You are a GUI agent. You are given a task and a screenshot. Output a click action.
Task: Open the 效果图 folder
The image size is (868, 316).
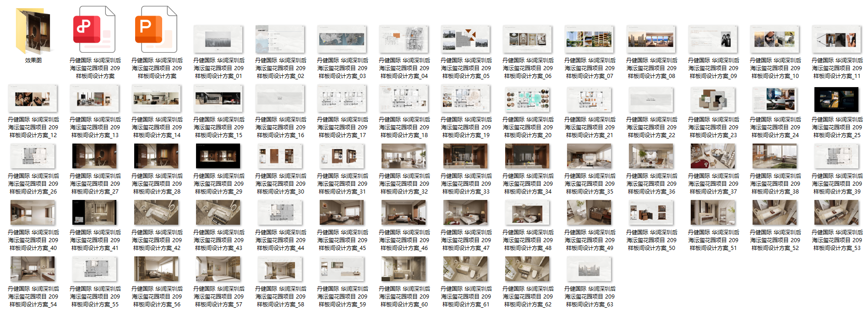tap(33, 31)
